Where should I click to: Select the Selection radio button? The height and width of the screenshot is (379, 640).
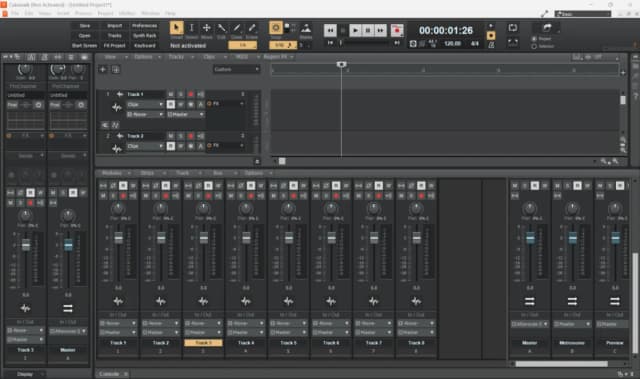[x=534, y=47]
